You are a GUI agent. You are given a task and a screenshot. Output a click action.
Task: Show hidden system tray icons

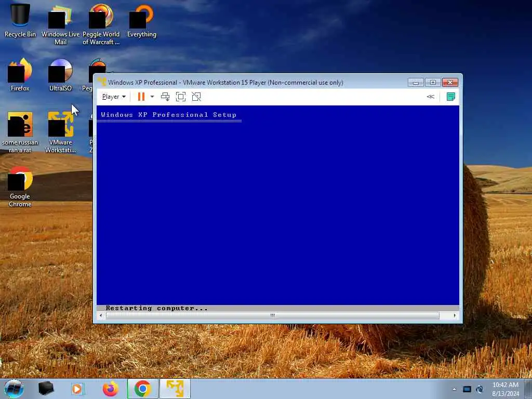[x=454, y=389]
